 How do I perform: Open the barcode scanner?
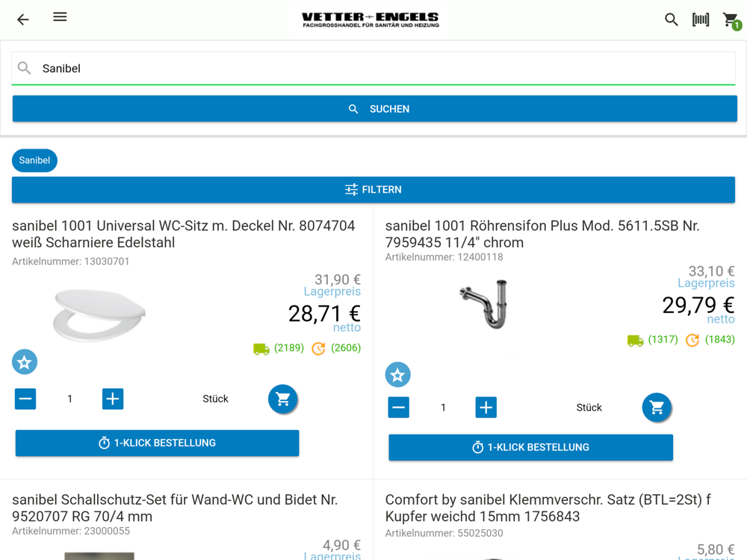coord(701,19)
